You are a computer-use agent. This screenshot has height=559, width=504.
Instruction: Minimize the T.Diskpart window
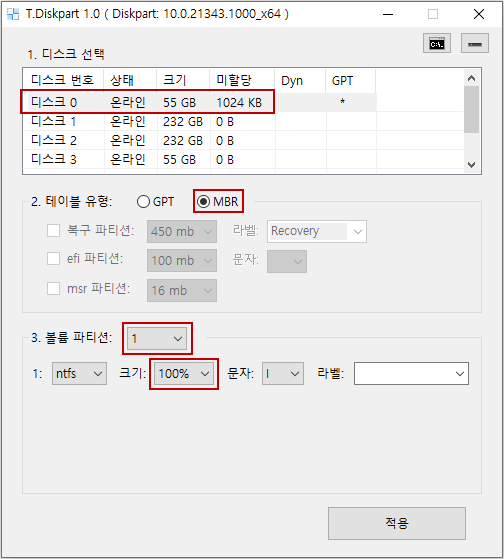(x=388, y=14)
